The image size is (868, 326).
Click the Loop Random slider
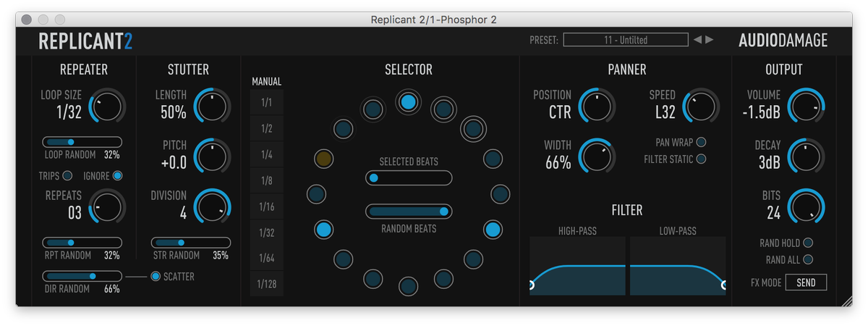pyautogui.click(x=82, y=142)
